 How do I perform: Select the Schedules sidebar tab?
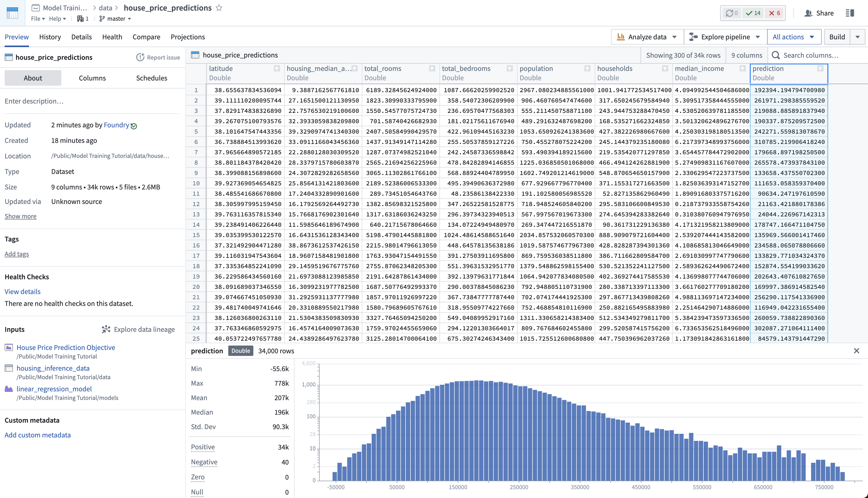click(x=152, y=78)
